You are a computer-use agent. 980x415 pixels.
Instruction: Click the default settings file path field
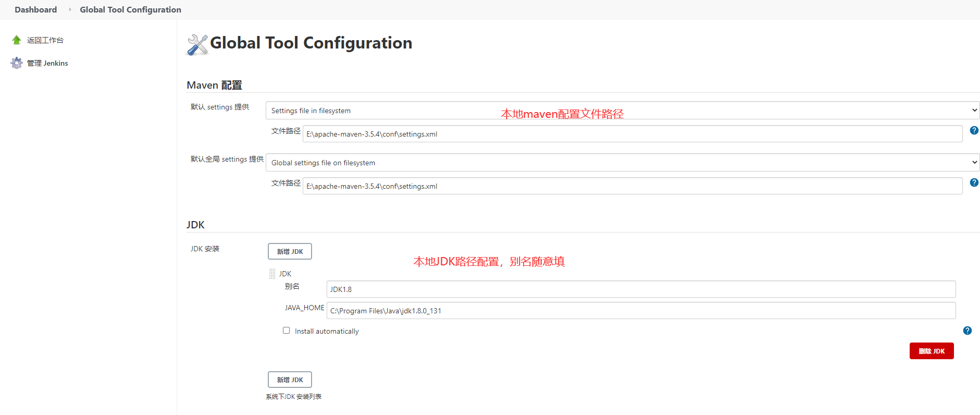point(632,134)
